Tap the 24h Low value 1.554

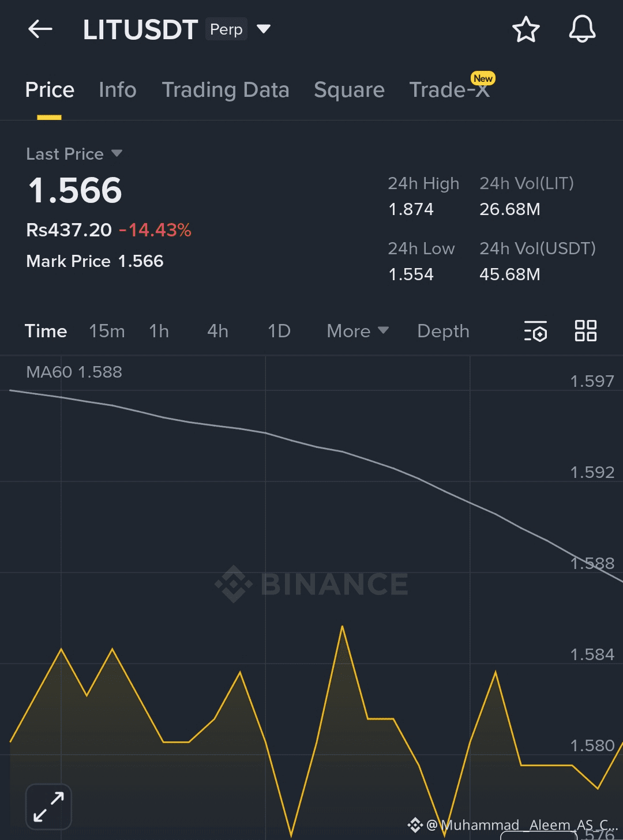(x=411, y=274)
